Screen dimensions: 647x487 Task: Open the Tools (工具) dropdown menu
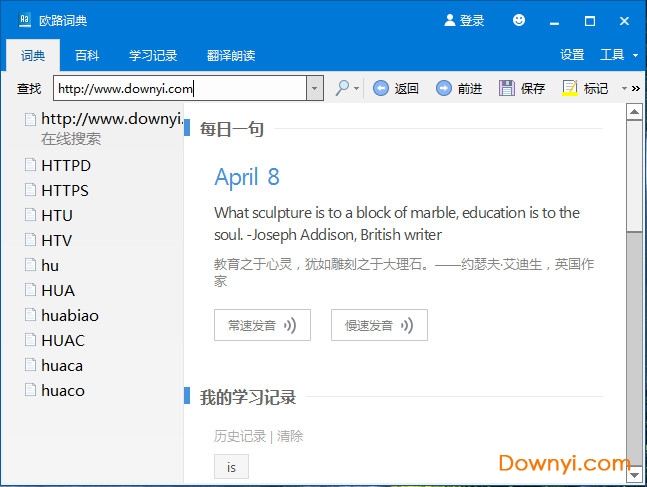click(x=618, y=55)
